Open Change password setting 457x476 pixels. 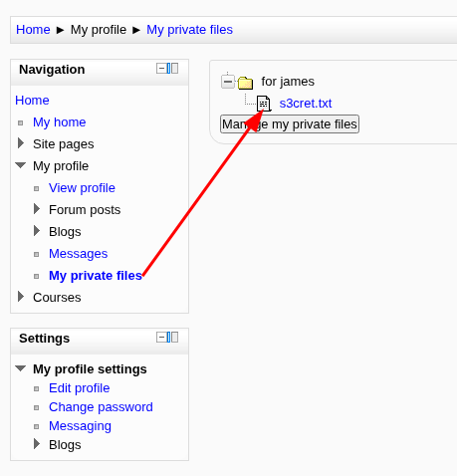(101, 407)
